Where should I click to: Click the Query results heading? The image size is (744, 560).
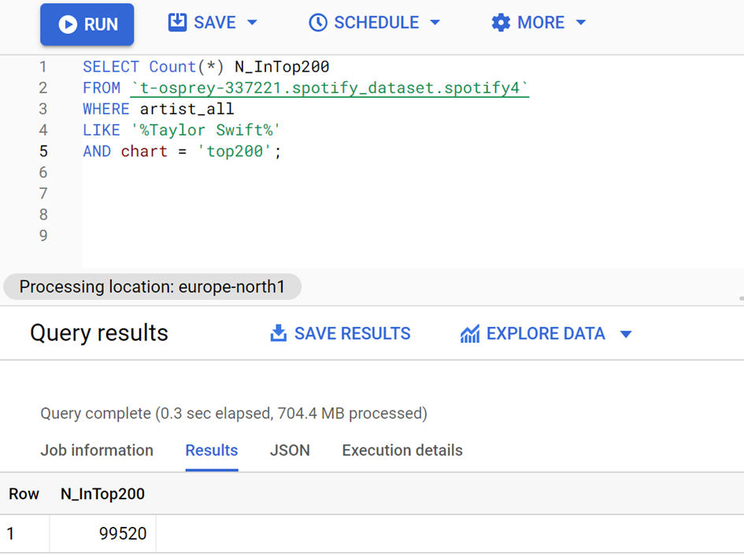[99, 332]
